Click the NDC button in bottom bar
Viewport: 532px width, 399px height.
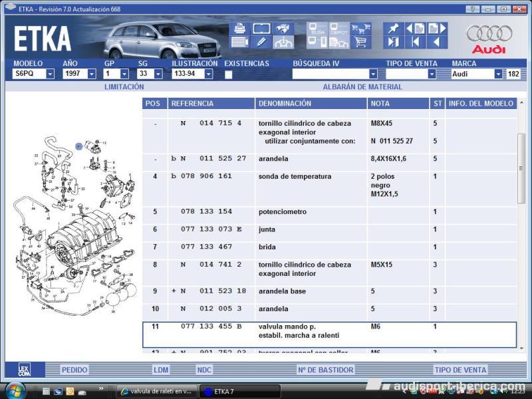click(x=204, y=370)
